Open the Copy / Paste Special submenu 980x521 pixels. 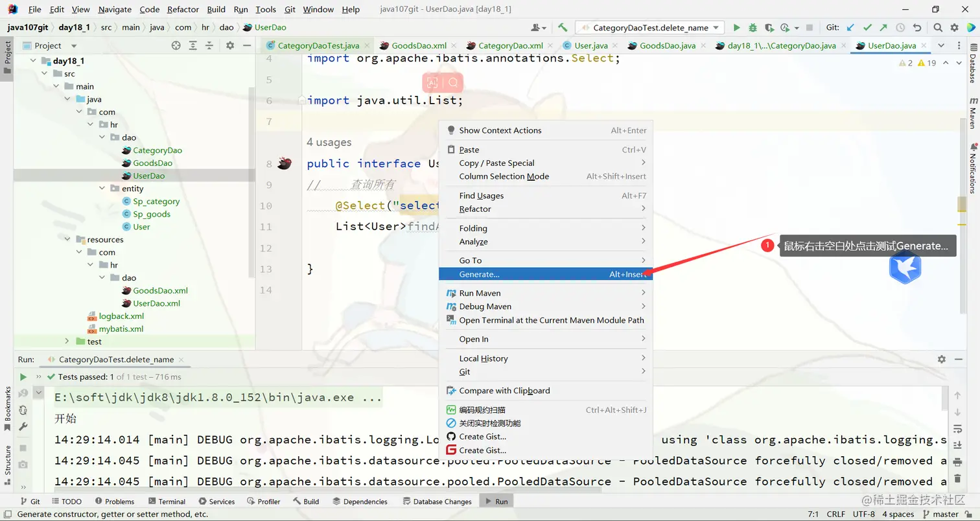point(546,163)
